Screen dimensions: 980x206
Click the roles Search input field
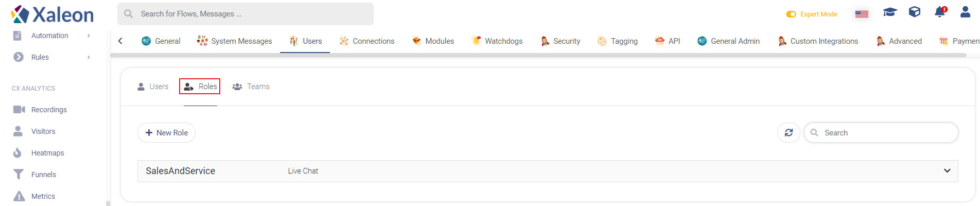click(x=881, y=133)
